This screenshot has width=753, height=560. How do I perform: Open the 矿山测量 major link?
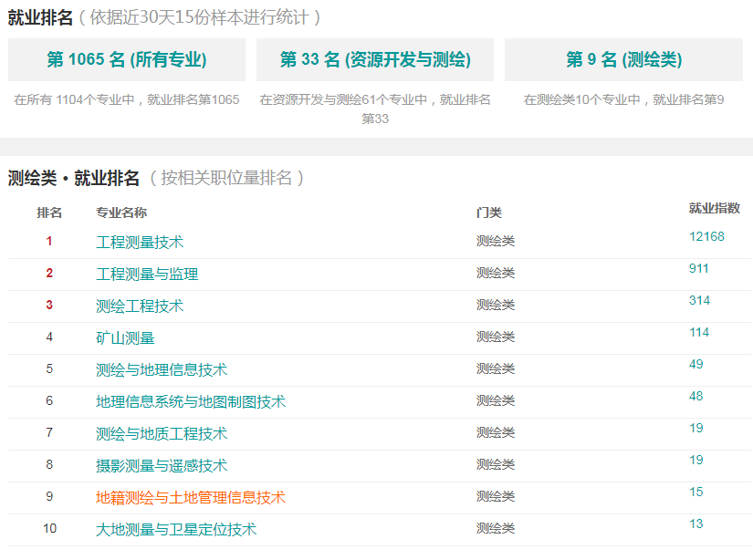click(125, 337)
